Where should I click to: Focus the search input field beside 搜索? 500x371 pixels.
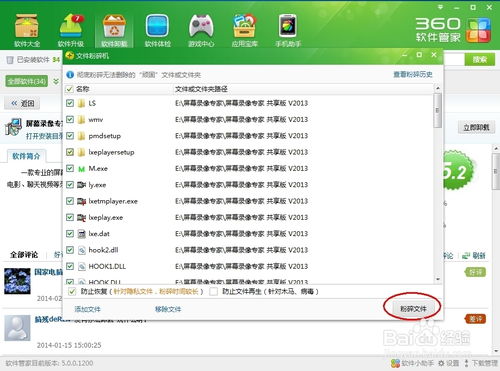tap(454, 59)
